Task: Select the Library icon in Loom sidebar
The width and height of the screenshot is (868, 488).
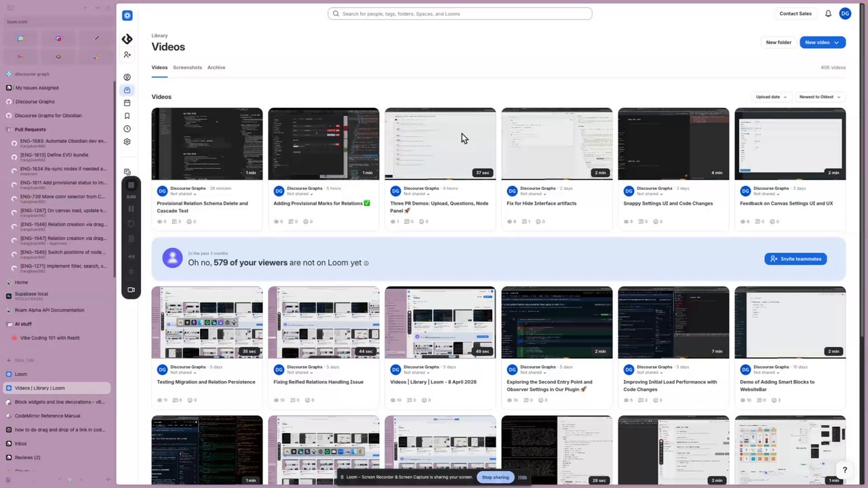Action: tap(127, 90)
